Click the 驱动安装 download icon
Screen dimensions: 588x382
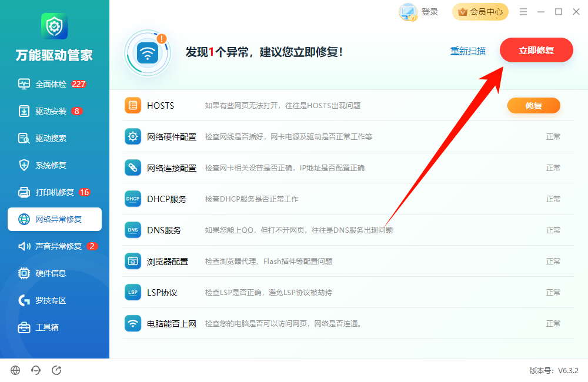tap(24, 111)
